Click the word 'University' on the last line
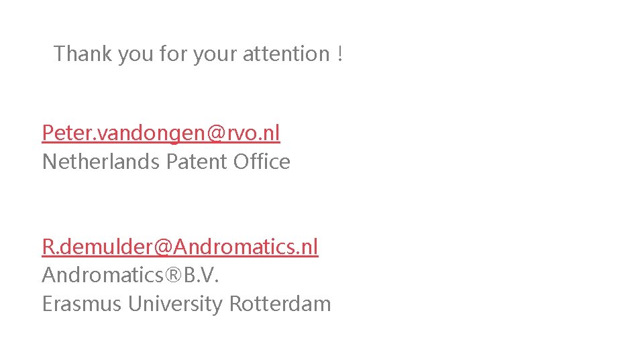This screenshot has width=644, height=362. 175,304
